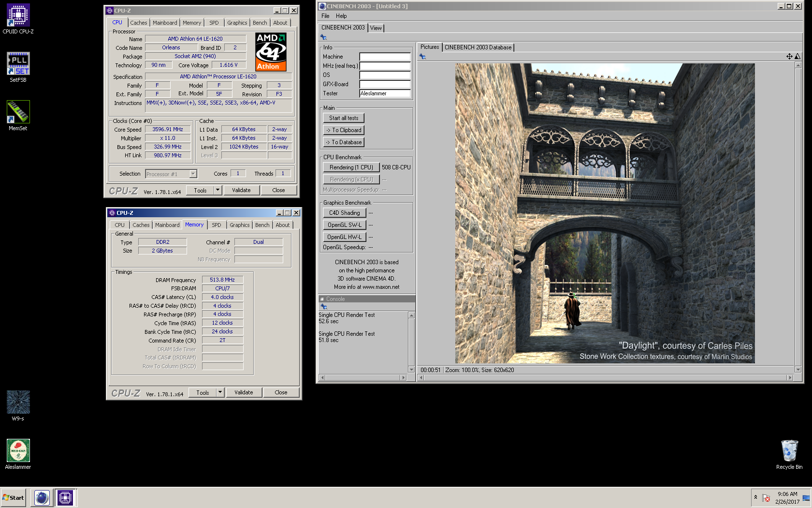The image size is (812, 508).
Task: Click the 508 CB-CPU score text
Action: (396, 167)
